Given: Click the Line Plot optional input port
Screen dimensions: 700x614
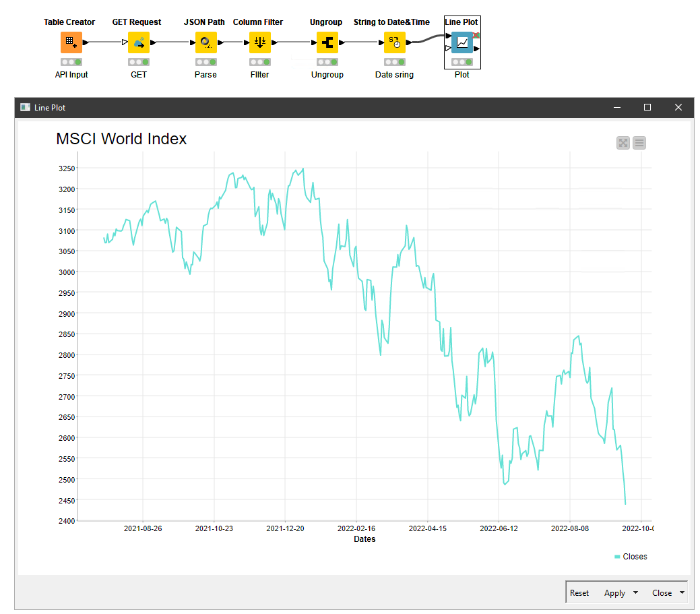Looking at the screenshot, I should [x=448, y=49].
